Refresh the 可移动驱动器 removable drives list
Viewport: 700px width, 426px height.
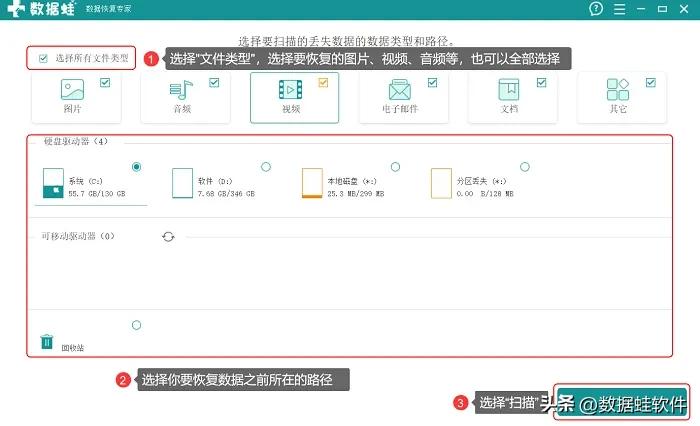coord(168,236)
